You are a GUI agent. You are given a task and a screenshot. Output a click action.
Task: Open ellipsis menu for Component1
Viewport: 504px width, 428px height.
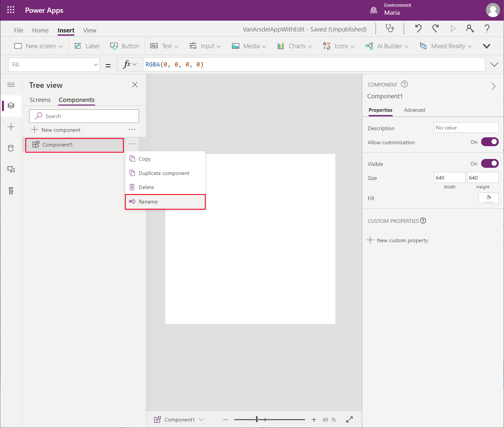click(132, 144)
